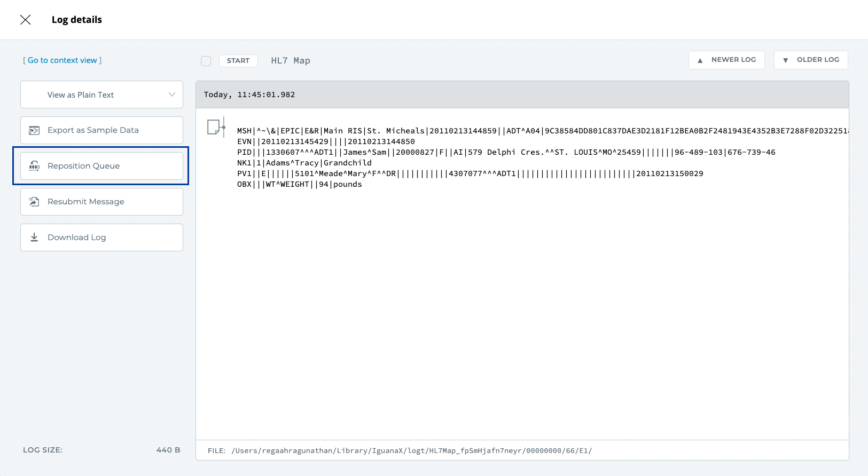Click the Download Log arrow icon

coord(34,237)
